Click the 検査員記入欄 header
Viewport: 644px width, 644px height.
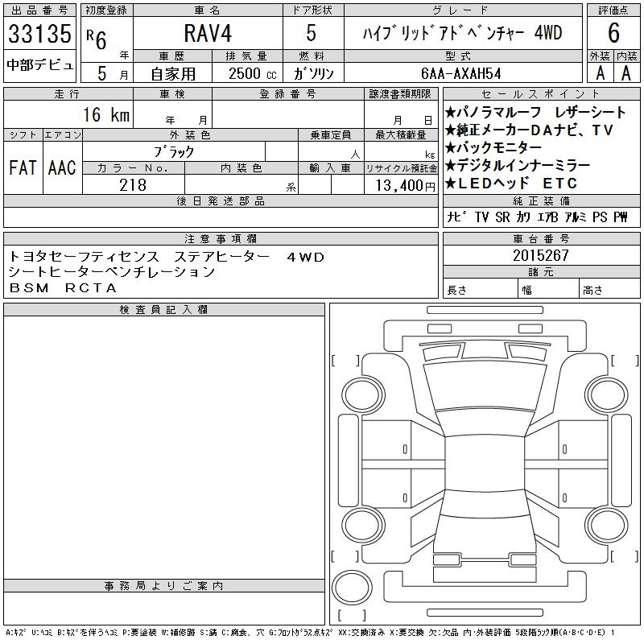coord(164,310)
